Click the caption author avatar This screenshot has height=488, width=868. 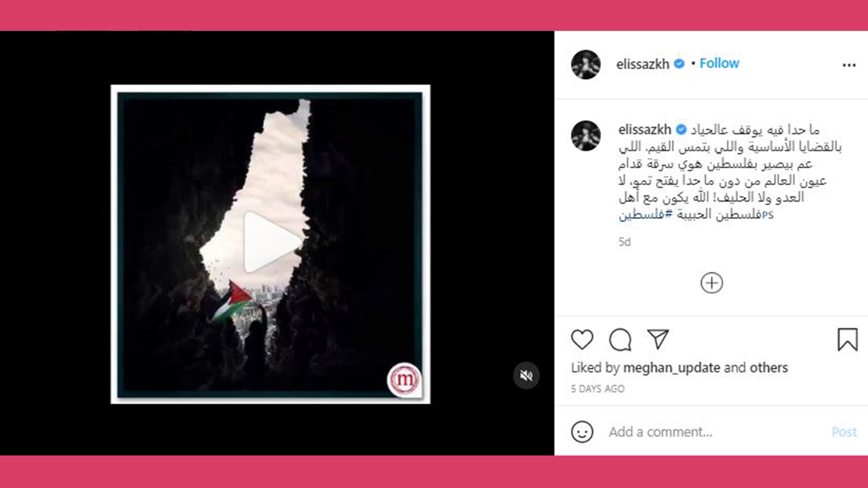click(586, 136)
